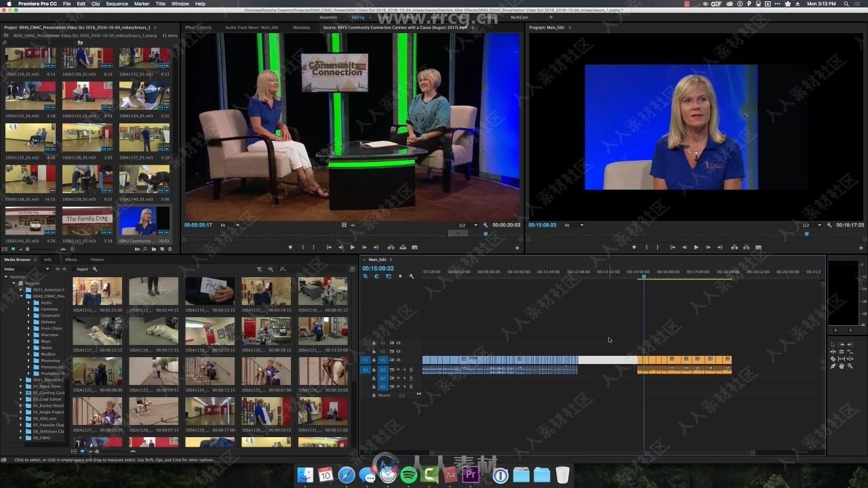Export frame from Program monitor camera icon
Screen dimensions: 868x488
click(x=758, y=247)
